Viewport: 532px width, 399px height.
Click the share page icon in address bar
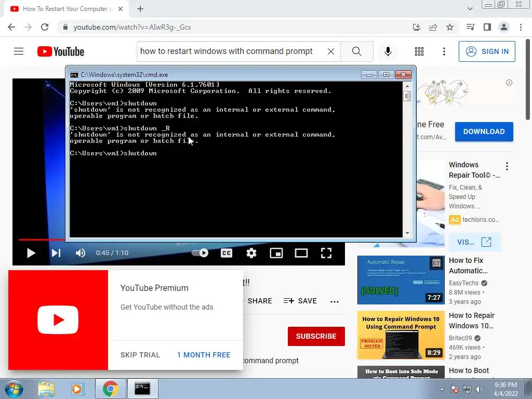click(x=433, y=27)
